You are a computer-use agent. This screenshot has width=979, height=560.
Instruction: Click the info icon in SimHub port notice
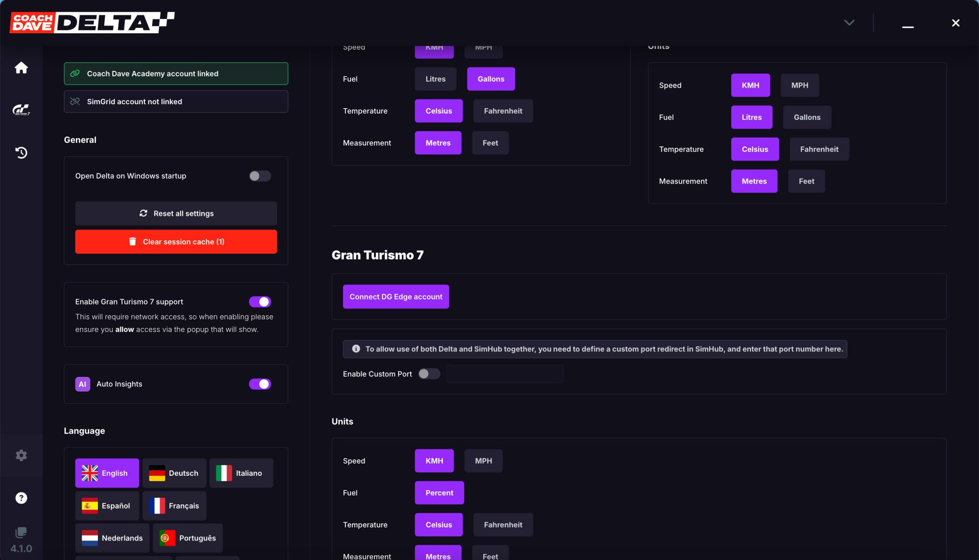click(x=356, y=349)
